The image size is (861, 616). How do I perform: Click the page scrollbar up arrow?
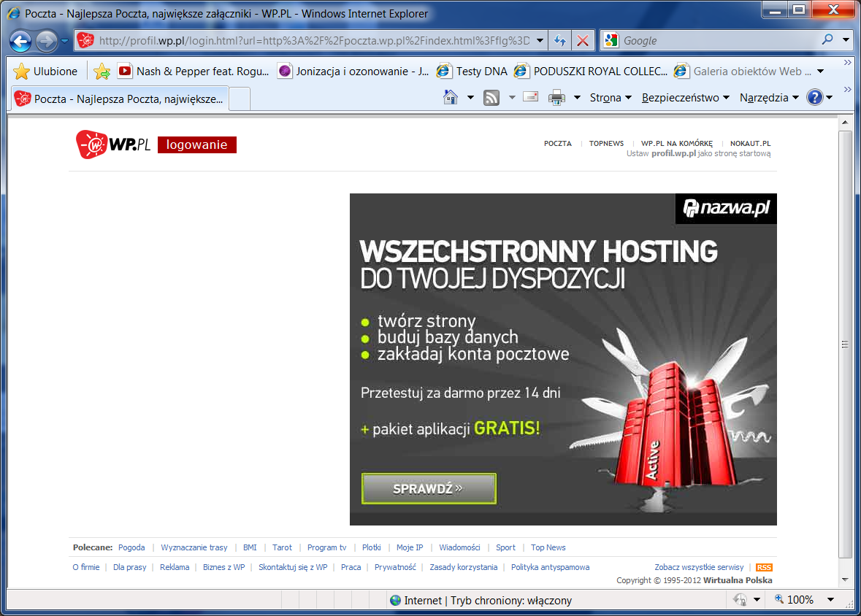(x=845, y=122)
